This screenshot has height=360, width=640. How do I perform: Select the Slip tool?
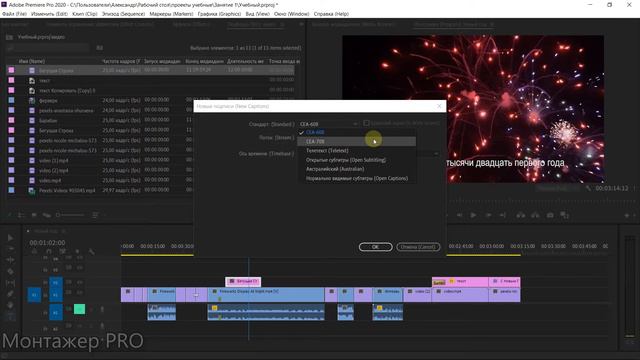click(10, 282)
